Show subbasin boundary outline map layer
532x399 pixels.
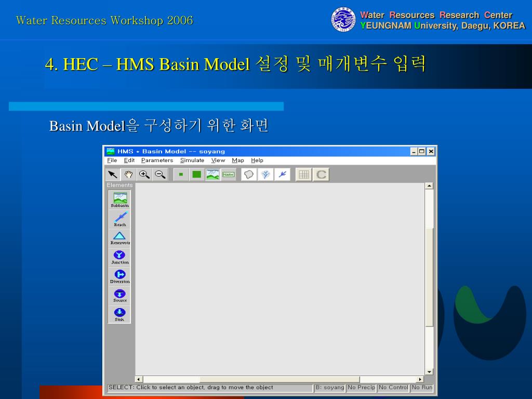249,175
